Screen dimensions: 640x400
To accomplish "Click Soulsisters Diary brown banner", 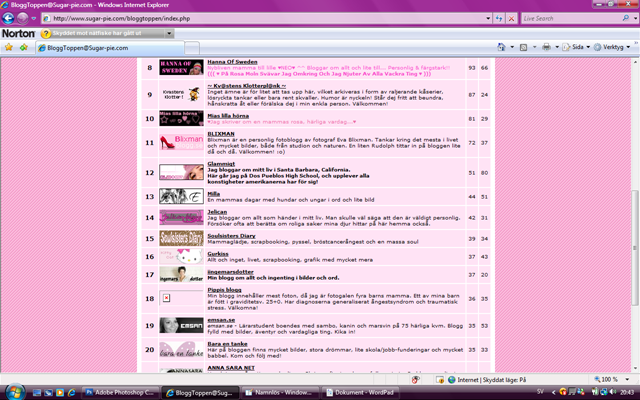I will [x=181, y=238].
